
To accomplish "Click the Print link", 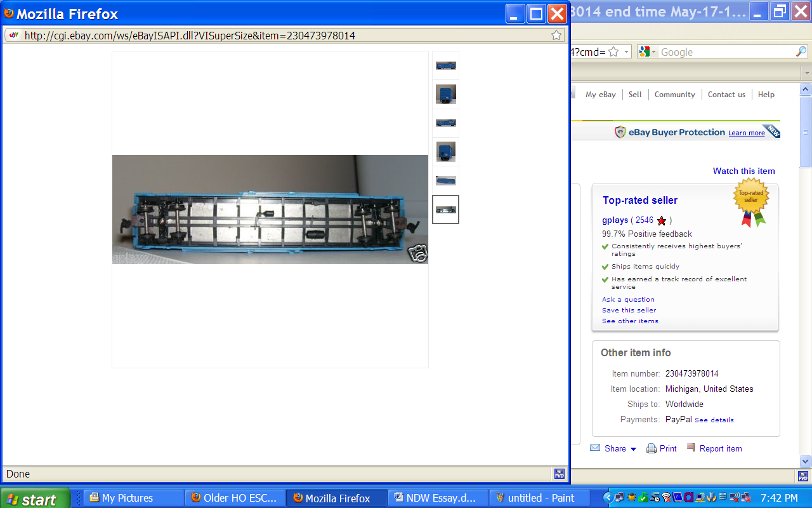I will pyautogui.click(x=668, y=448).
